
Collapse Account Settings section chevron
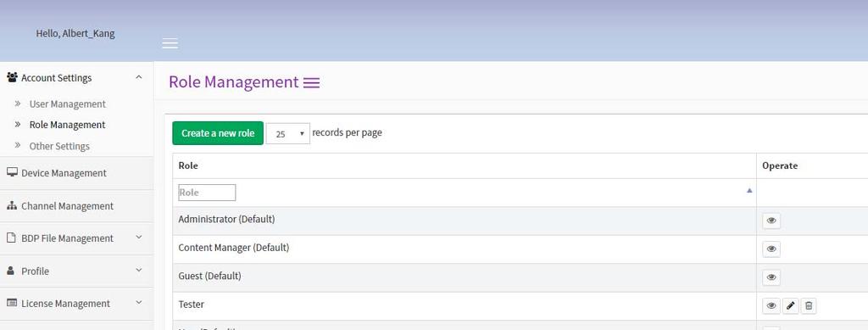[x=139, y=77]
